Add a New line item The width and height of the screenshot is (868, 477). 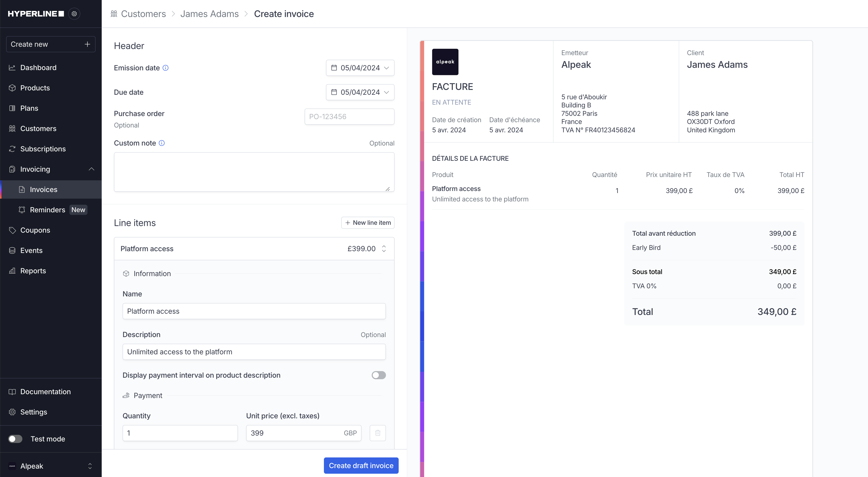368,222
